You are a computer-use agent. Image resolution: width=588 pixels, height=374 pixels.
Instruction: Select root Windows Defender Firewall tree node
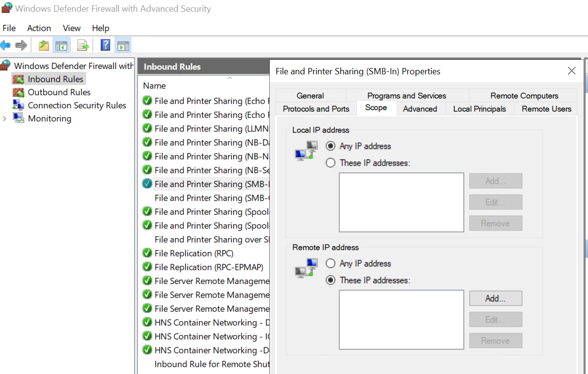point(74,66)
